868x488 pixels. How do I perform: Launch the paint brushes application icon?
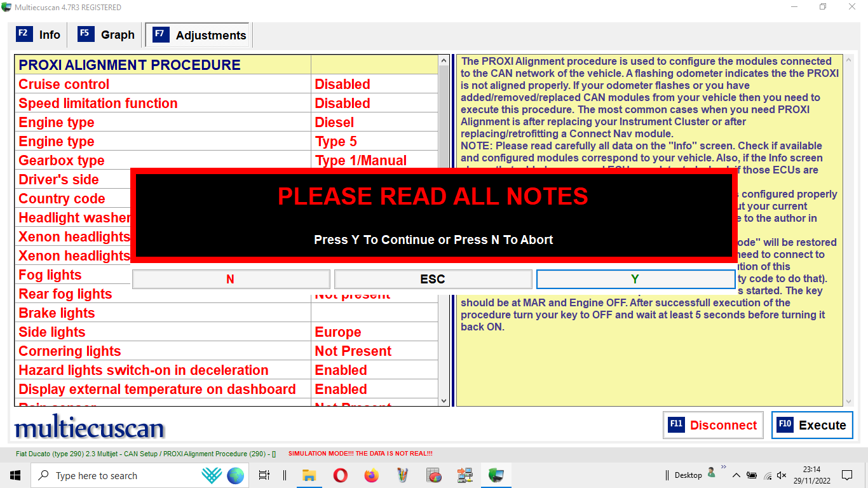(402, 475)
